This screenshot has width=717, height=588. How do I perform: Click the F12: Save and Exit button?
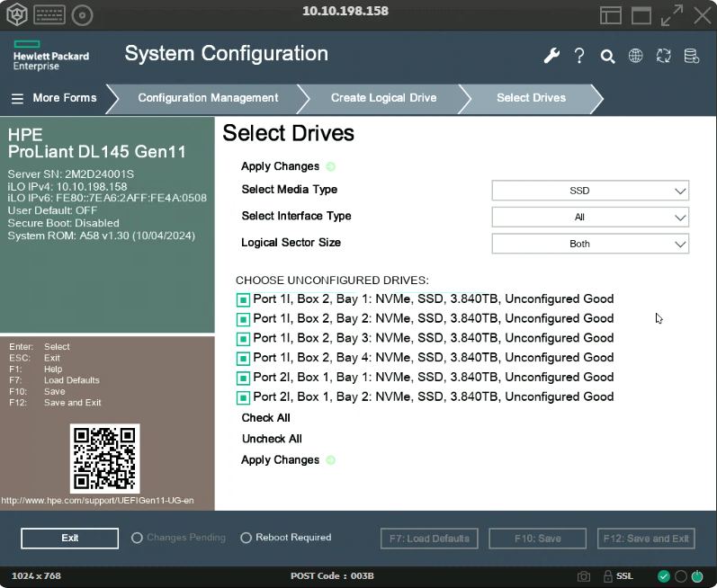(x=646, y=539)
